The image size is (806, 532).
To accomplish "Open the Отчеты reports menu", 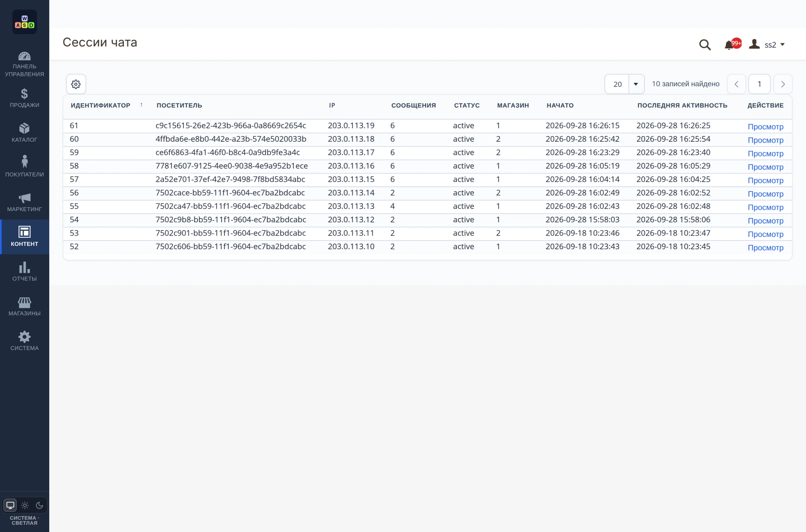I will point(24,272).
